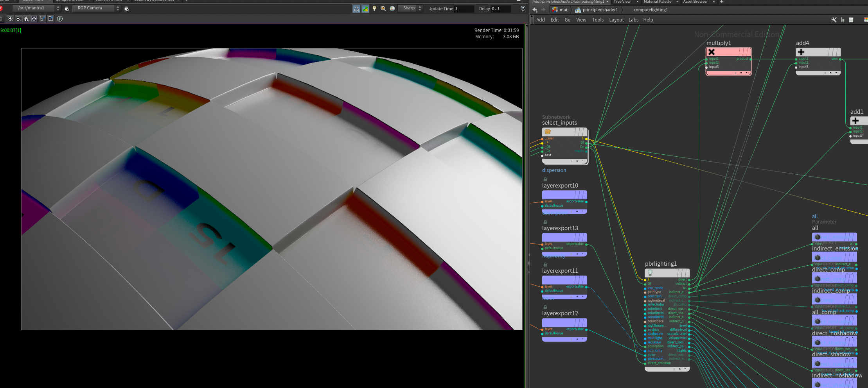Click the color palette grid icon
868x388 pixels.
(865, 20)
